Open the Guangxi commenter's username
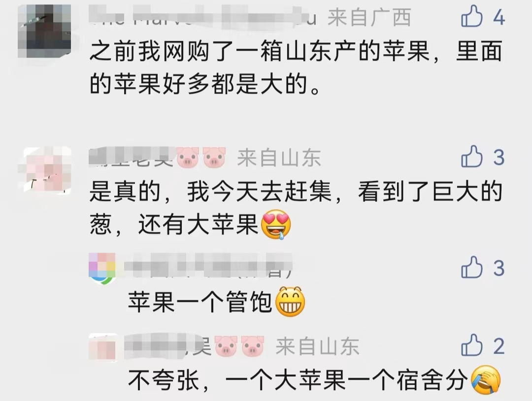Screen dimensions: 532x401 [203, 16]
